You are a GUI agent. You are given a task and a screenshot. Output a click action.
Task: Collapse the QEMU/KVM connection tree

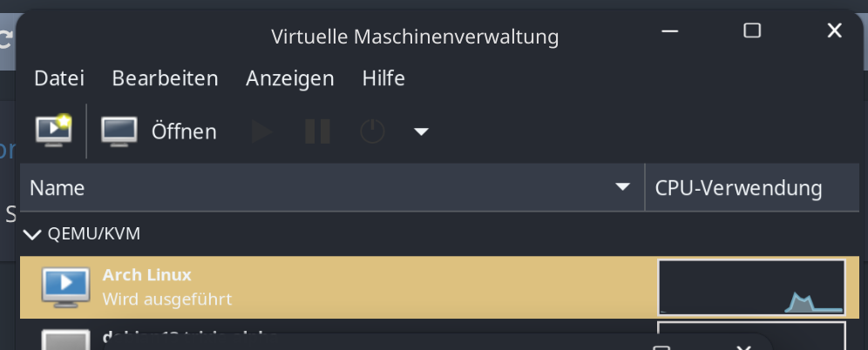(x=32, y=234)
